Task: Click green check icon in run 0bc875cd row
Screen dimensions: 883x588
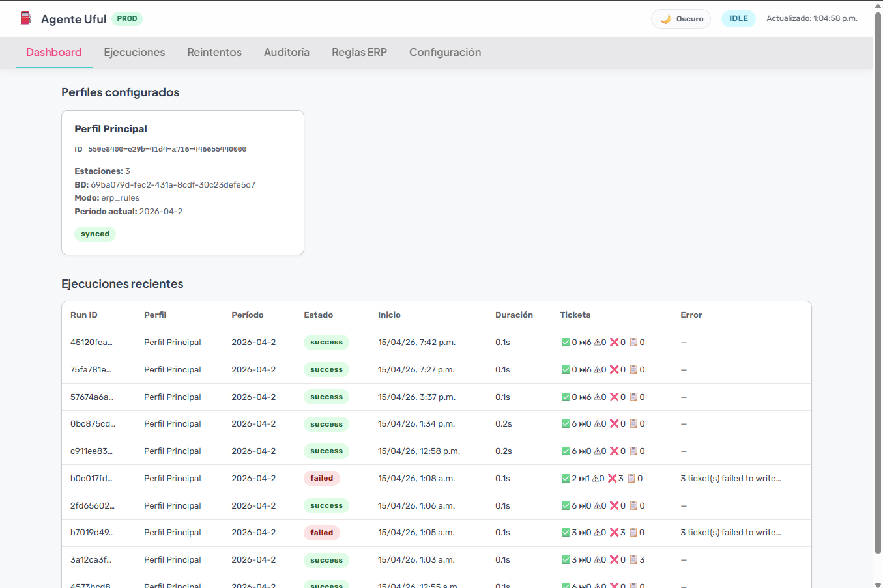Action: (x=566, y=424)
